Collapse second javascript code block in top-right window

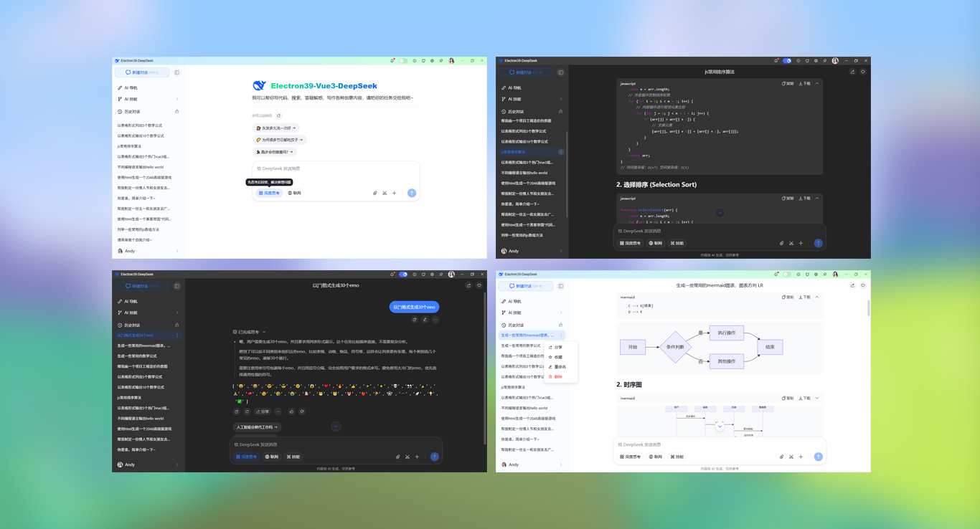point(816,198)
